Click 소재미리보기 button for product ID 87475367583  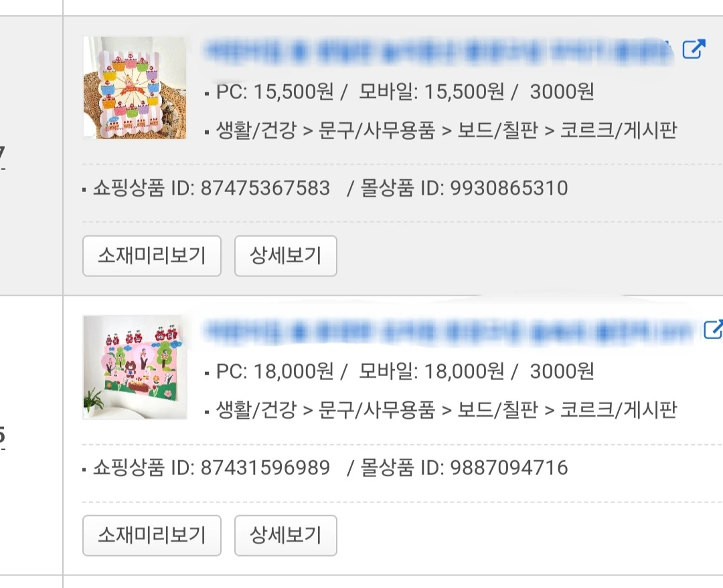[152, 256]
